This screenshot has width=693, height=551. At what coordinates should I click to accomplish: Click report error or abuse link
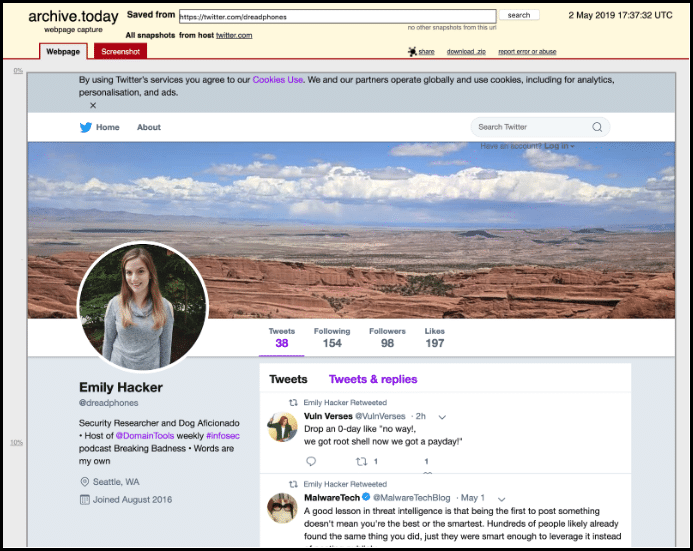tap(527, 52)
